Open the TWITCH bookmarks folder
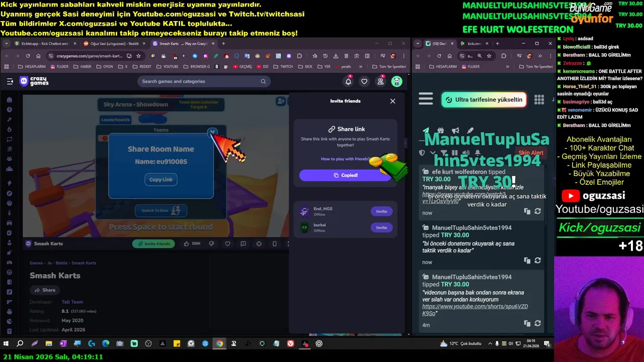Viewport: 644px width, 362px height. click(x=283, y=66)
